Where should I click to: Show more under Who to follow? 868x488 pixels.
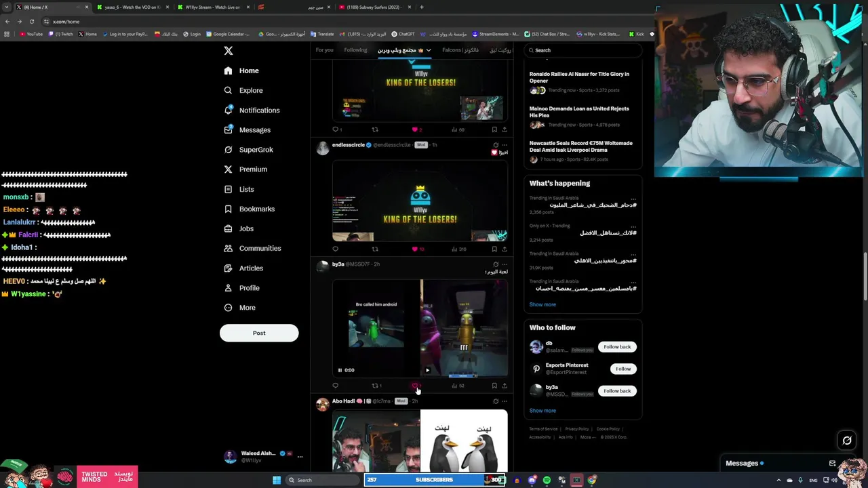click(542, 411)
